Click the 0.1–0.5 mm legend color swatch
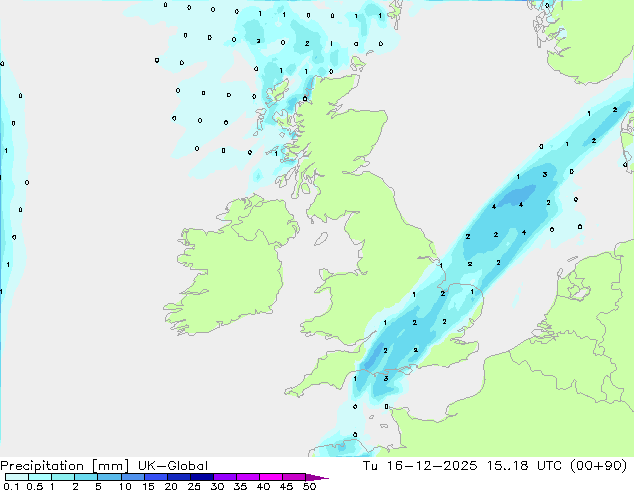The height and width of the screenshot is (490, 634). tap(17, 477)
